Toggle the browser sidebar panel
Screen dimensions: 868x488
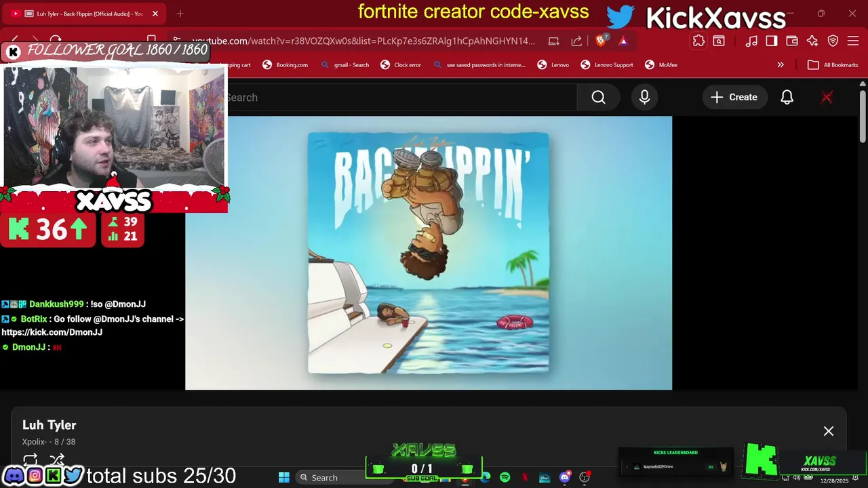click(771, 41)
